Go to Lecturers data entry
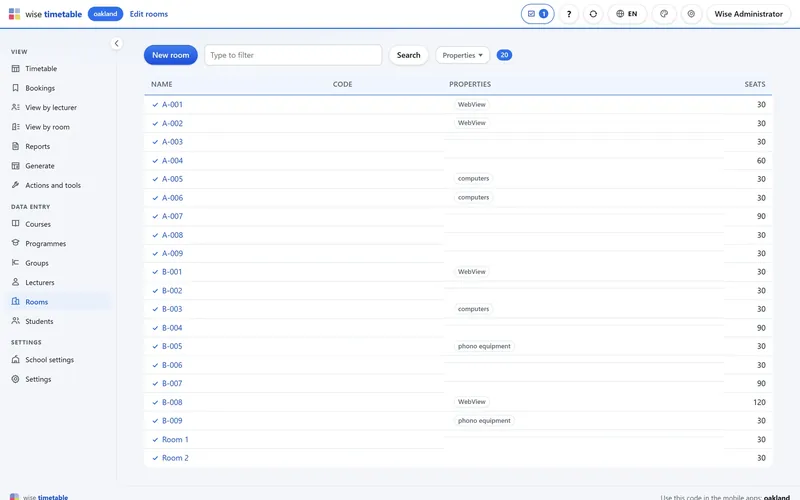Viewport: 800px width, 500px height. [40, 282]
